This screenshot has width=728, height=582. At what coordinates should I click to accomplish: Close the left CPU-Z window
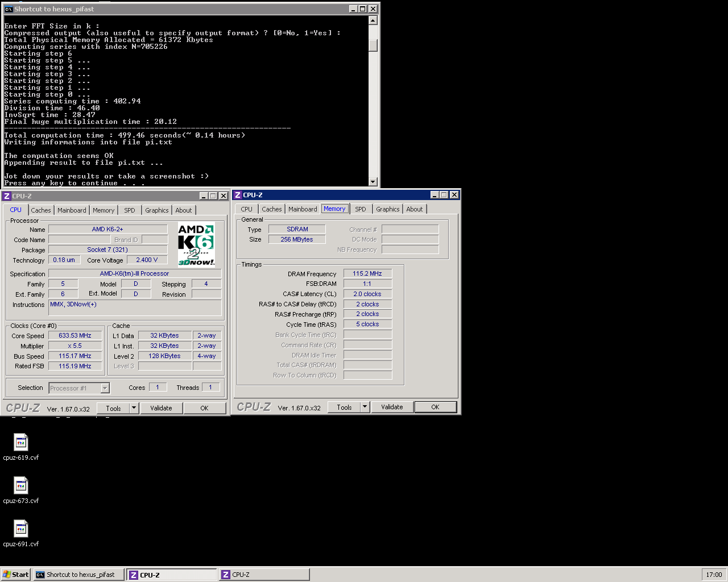(x=223, y=196)
